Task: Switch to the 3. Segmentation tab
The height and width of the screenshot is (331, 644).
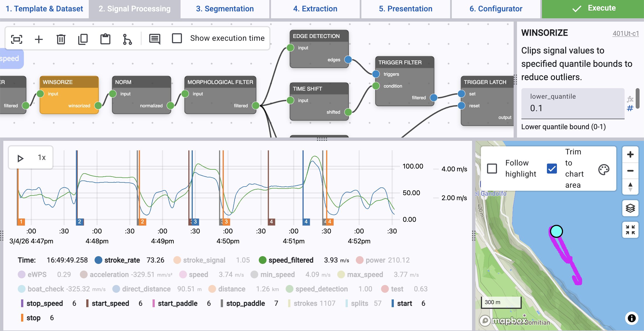Action: [x=225, y=9]
